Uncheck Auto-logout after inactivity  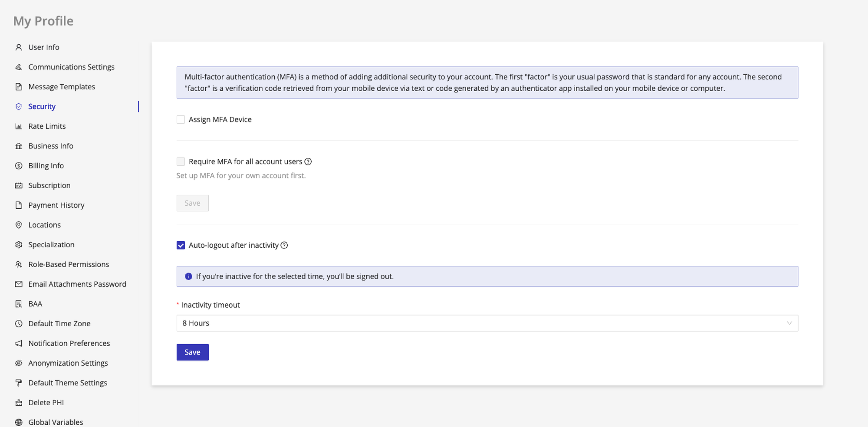coord(181,245)
